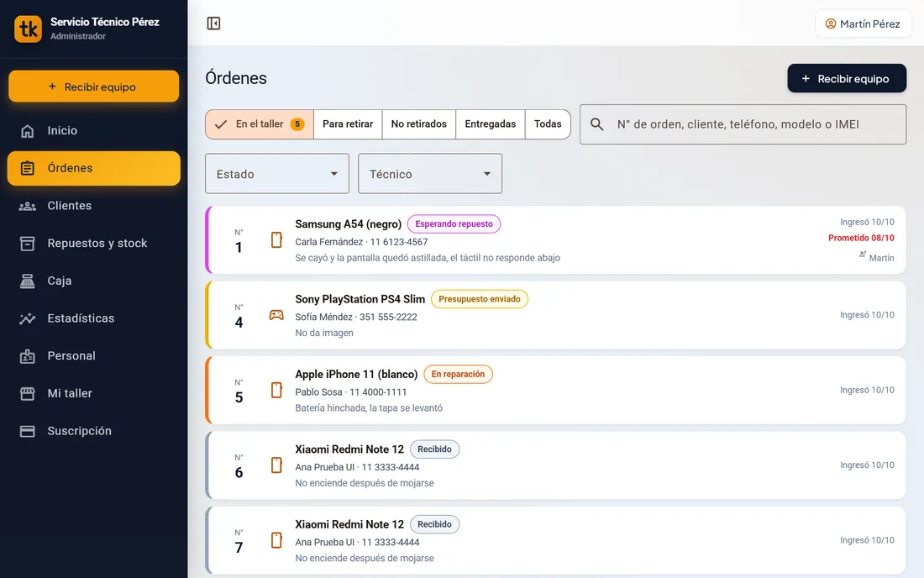Viewport: 924px width, 578px height.
Task: Click the Personal badge icon
Action: [x=27, y=356]
